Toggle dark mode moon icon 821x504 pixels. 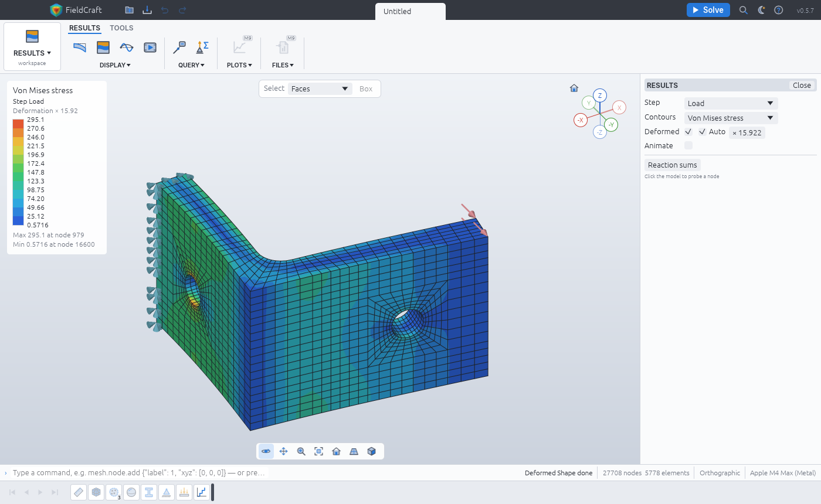pyautogui.click(x=761, y=10)
